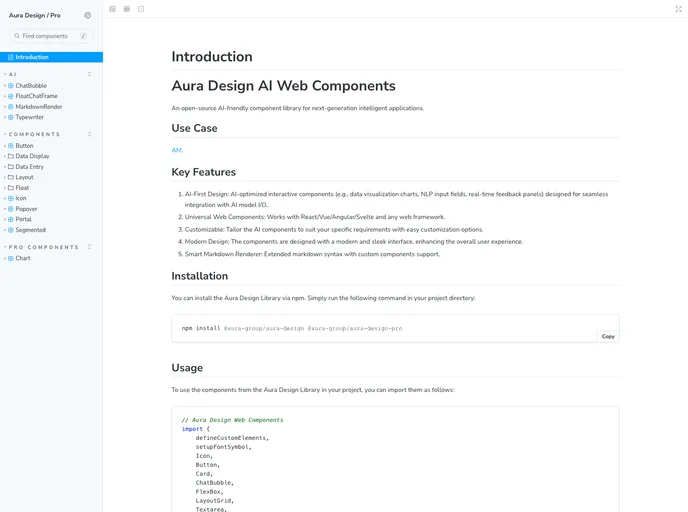Focus the Find components search field
The width and height of the screenshot is (688, 512).
(51, 36)
